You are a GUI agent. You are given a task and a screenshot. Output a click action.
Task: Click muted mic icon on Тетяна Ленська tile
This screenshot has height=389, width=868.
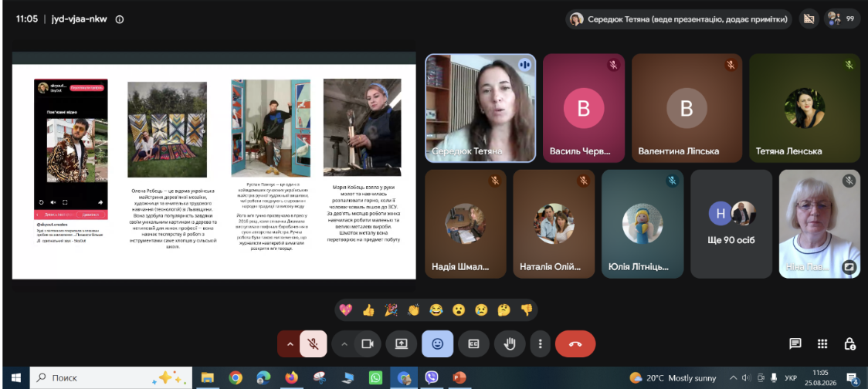click(849, 65)
